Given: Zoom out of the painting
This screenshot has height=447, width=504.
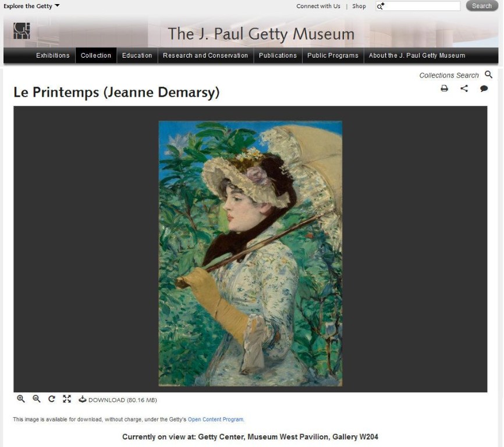Looking at the screenshot, I should pyautogui.click(x=36, y=399).
